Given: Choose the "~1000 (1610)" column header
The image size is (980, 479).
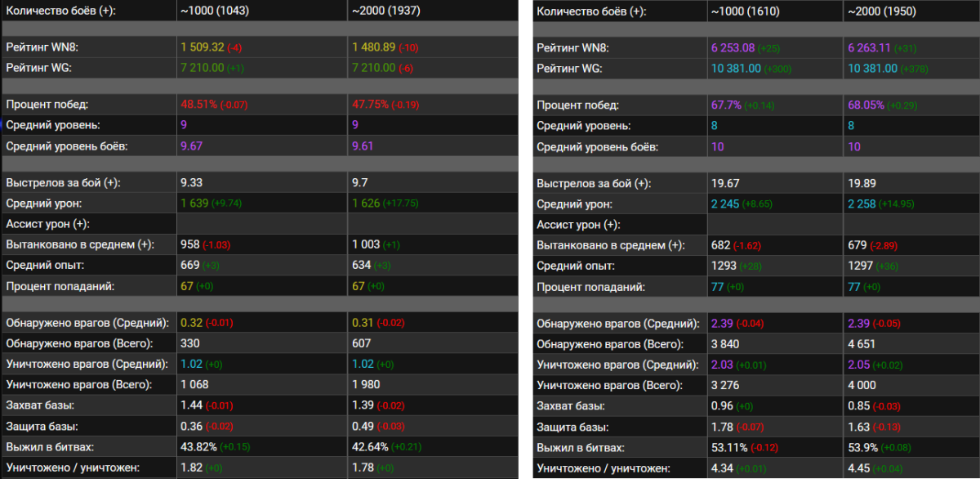Looking at the screenshot, I should pyautogui.click(x=746, y=11).
